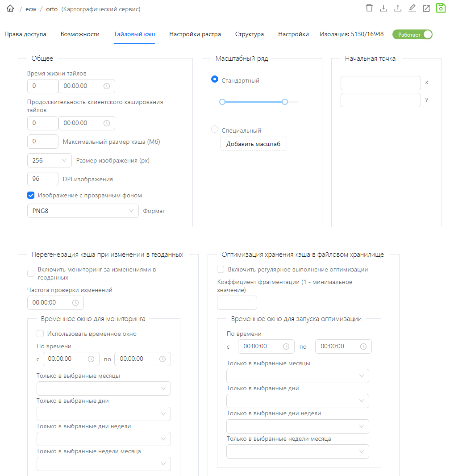Click Добавить масштаб button
Viewport: 450px width, 476px height.
(253, 144)
